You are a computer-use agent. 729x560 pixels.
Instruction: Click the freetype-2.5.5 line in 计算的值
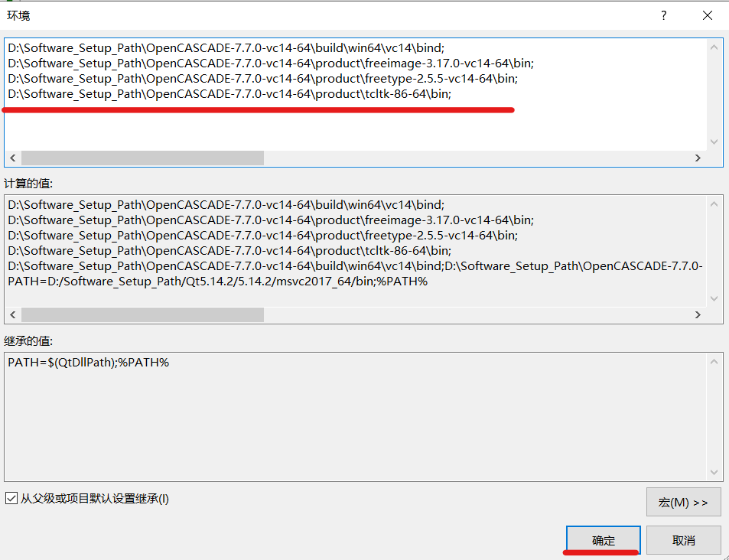262,236
